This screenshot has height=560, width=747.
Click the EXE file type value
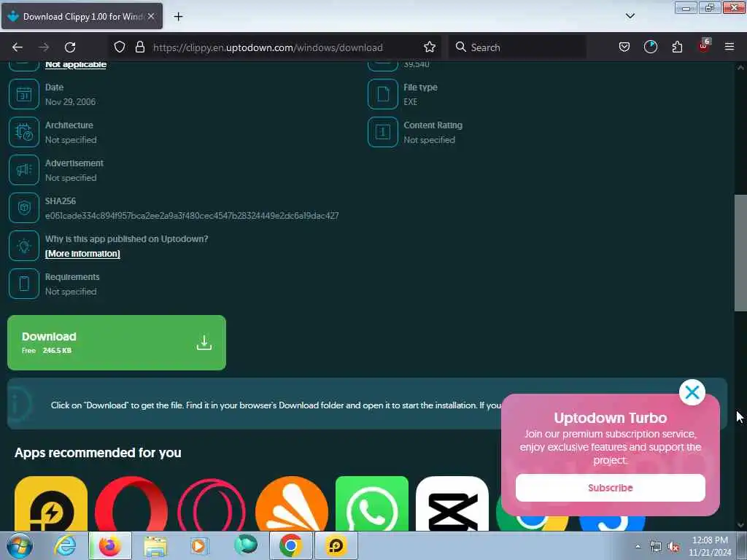coord(410,102)
